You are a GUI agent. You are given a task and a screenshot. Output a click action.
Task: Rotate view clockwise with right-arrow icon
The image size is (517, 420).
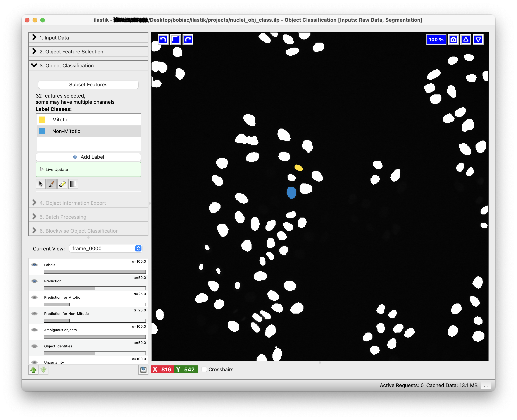pyautogui.click(x=188, y=39)
